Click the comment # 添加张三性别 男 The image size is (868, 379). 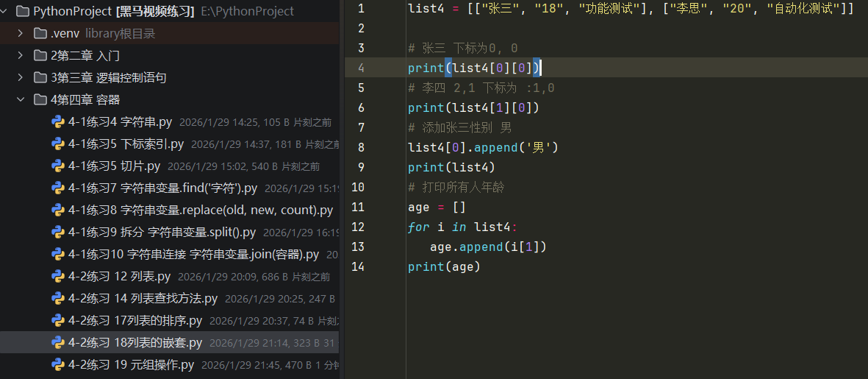[460, 128]
